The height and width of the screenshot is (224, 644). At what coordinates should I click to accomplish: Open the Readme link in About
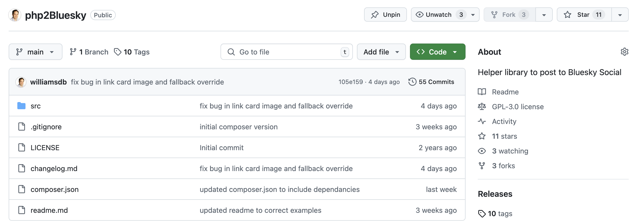505,92
